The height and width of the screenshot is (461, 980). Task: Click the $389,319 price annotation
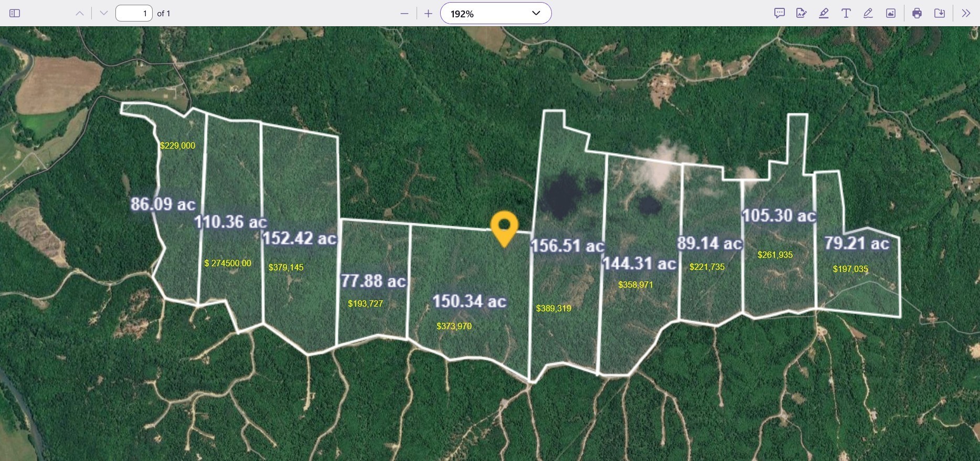[553, 308]
